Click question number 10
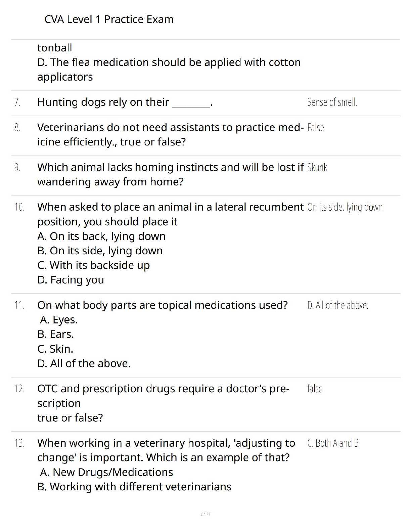 [x=19, y=207]
